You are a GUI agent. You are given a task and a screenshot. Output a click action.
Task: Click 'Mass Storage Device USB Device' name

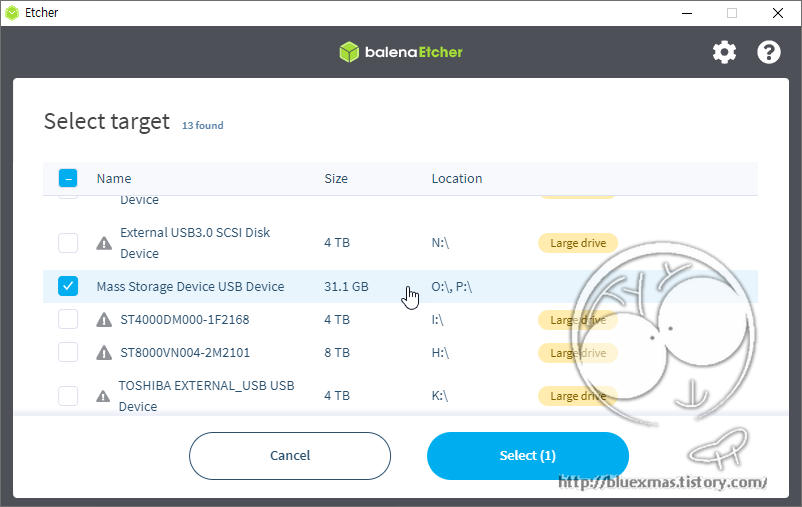[x=190, y=286]
